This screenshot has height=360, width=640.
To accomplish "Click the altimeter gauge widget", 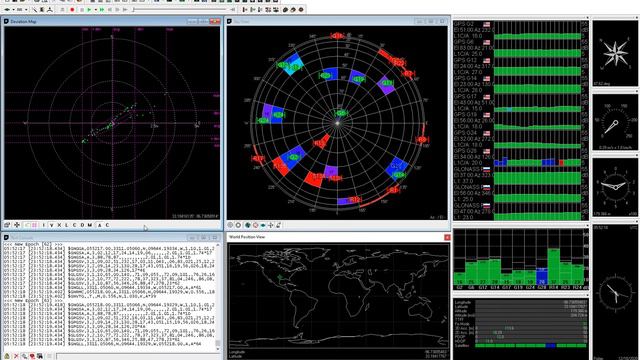I will (615, 187).
